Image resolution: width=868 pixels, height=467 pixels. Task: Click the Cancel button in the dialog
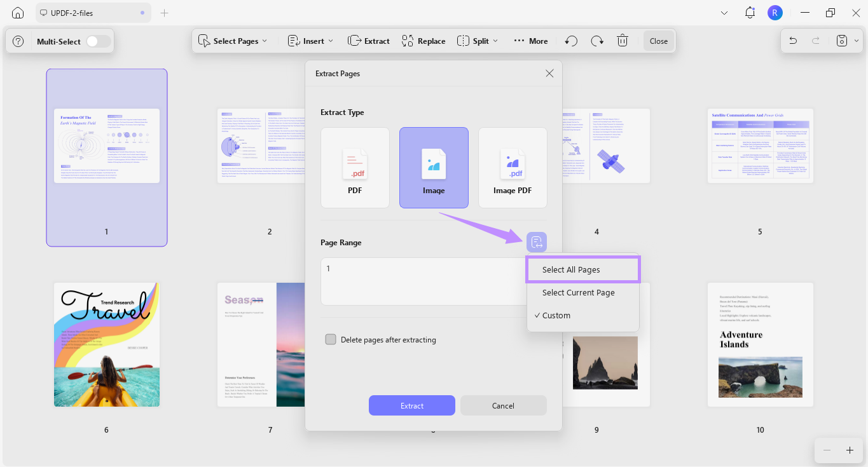[503, 405]
